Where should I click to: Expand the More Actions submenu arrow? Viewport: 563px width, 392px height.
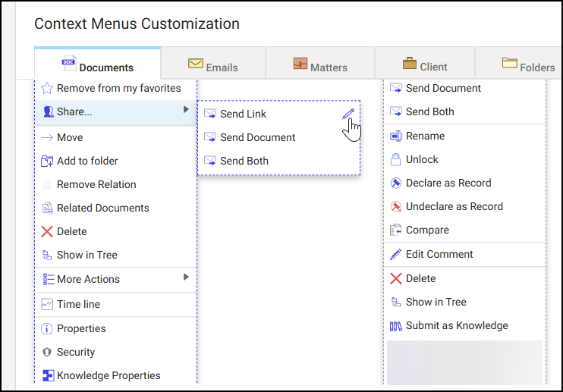coord(186,277)
